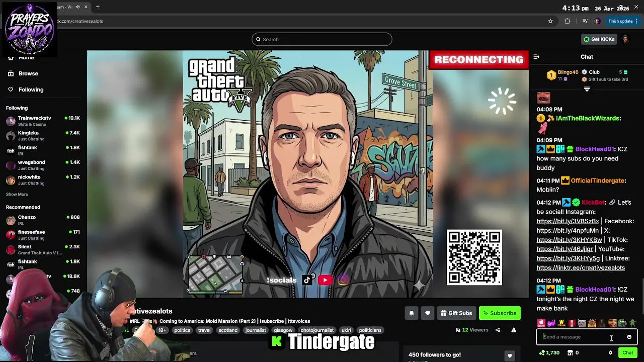
Task: Focus the Kick search box
Action: tap(322, 39)
